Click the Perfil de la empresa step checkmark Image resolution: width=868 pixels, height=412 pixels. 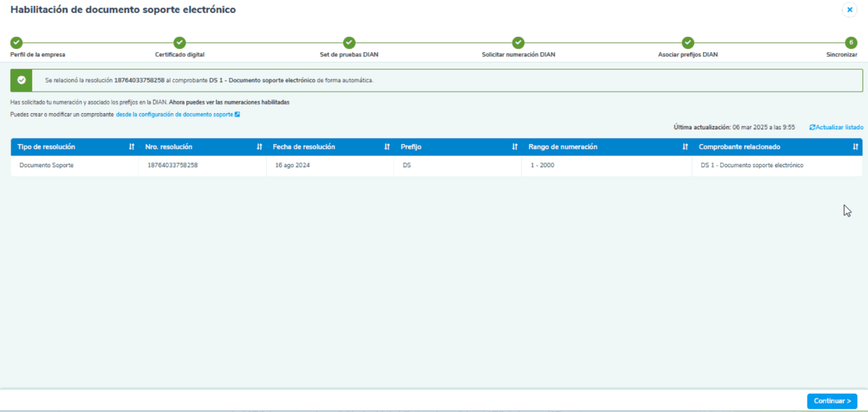(x=17, y=43)
